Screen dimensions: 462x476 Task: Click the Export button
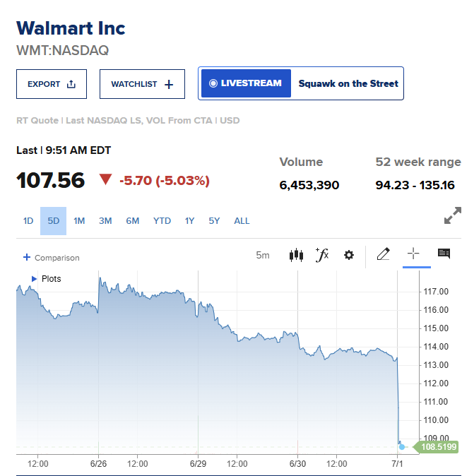(52, 84)
